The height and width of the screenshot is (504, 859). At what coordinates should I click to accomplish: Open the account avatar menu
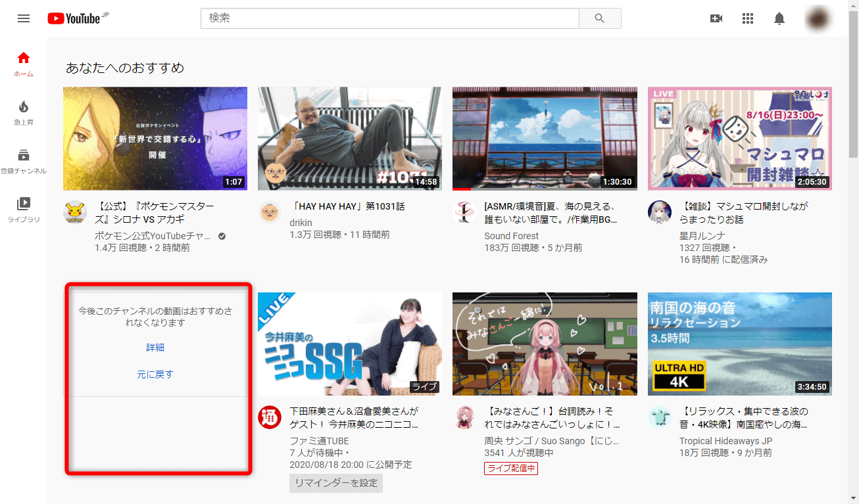pyautogui.click(x=819, y=18)
